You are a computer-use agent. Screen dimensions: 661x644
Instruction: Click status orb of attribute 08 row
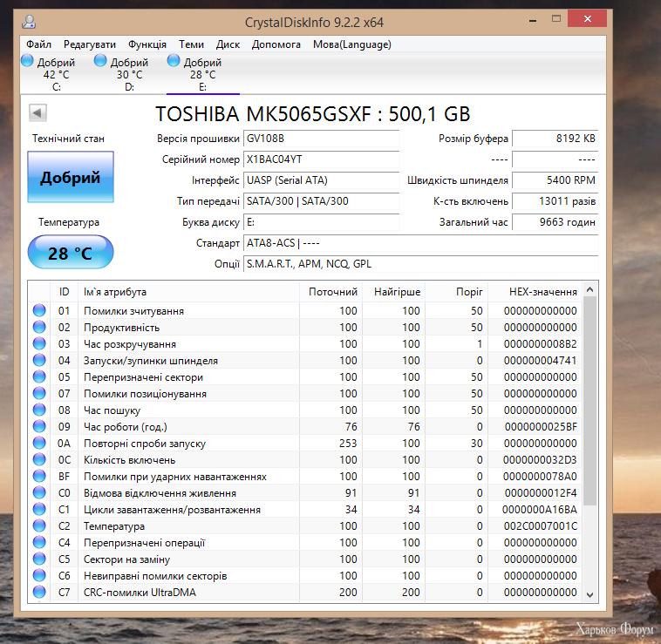pos(39,410)
